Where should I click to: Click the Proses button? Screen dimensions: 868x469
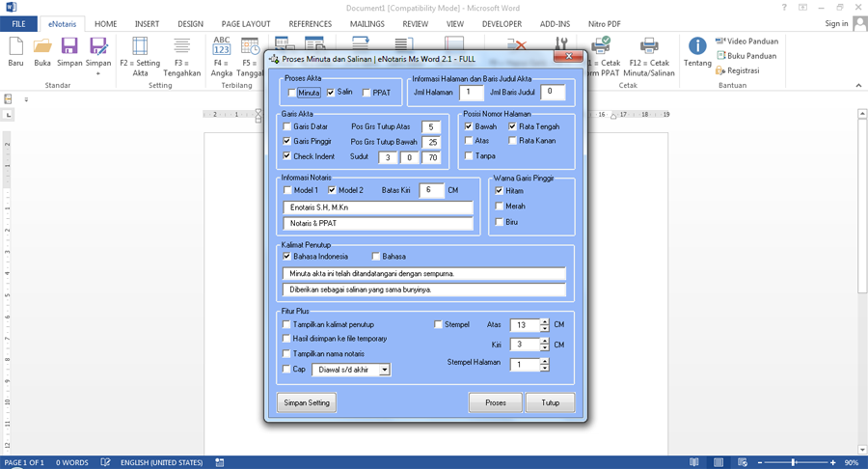(496, 402)
